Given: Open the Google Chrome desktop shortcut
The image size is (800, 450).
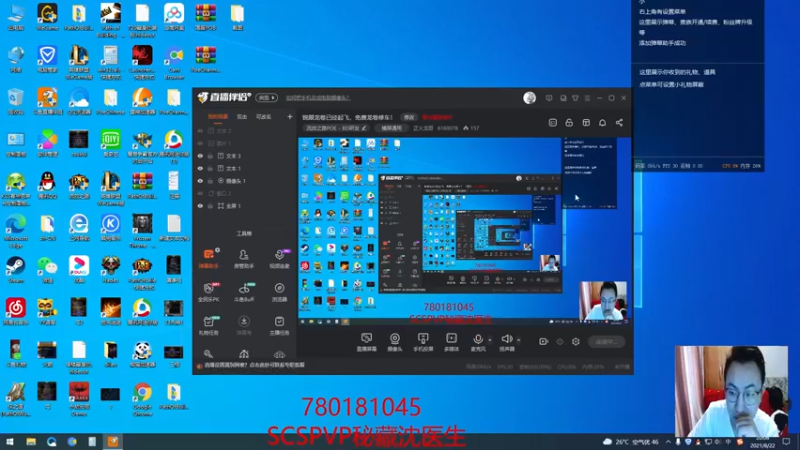Looking at the screenshot, I should (x=142, y=399).
